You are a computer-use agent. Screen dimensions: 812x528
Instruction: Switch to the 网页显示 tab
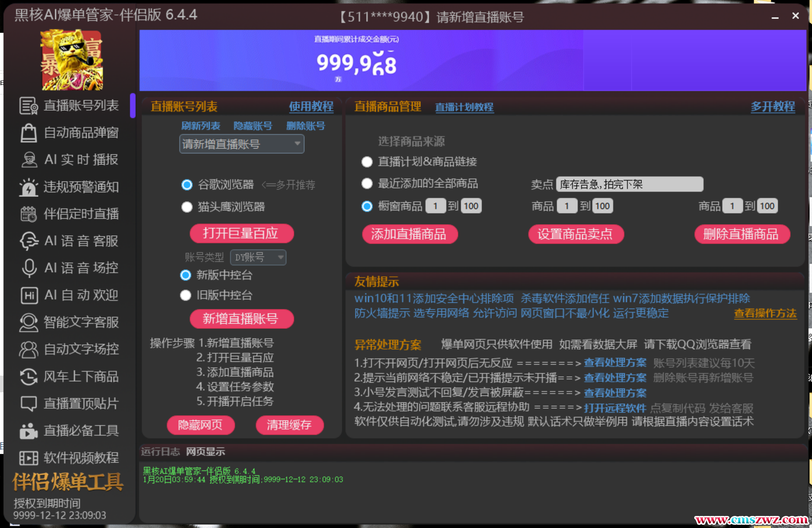click(205, 452)
